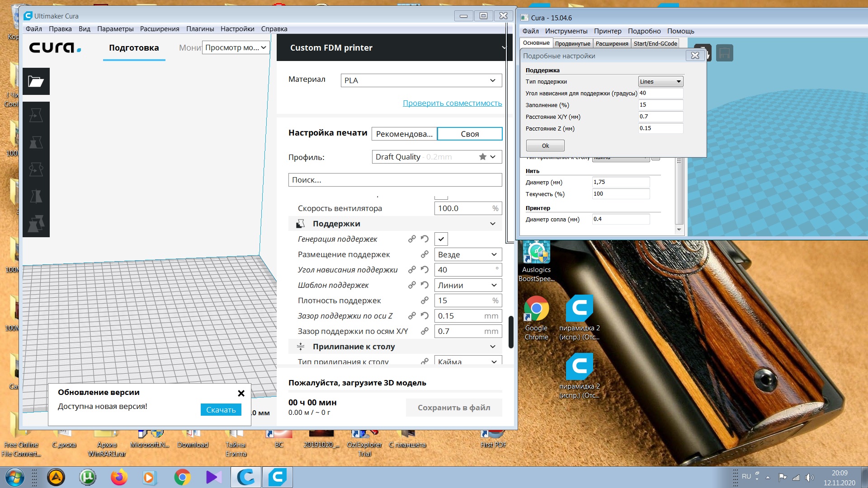
Task: Click the Проверить совместимость link
Action: [x=452, y=103]
